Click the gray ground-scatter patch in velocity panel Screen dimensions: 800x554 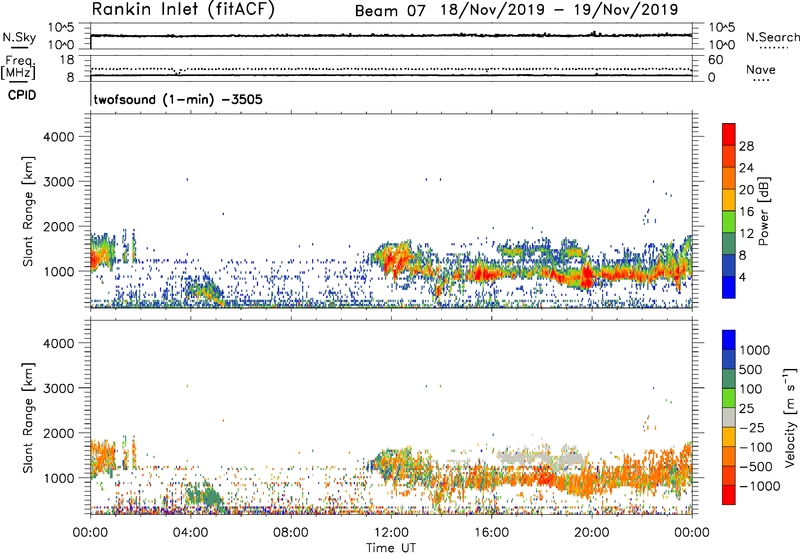click(541, 458)
